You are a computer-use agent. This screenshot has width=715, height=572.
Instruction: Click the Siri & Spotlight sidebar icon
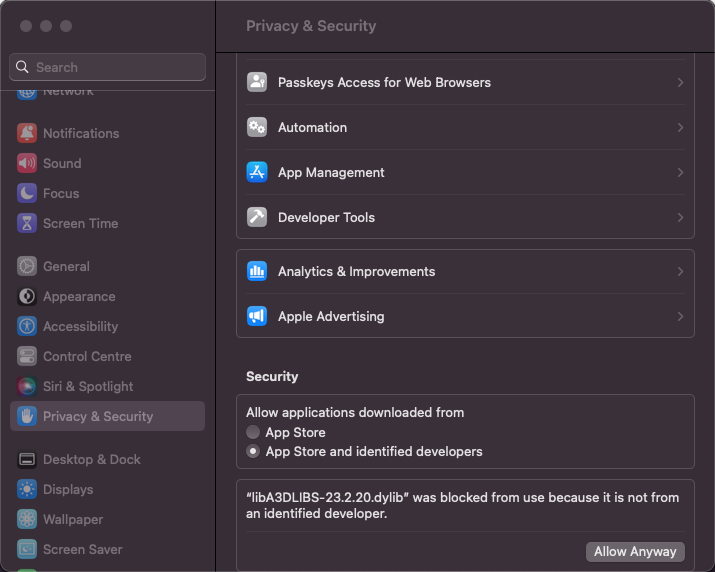[27, 386]
